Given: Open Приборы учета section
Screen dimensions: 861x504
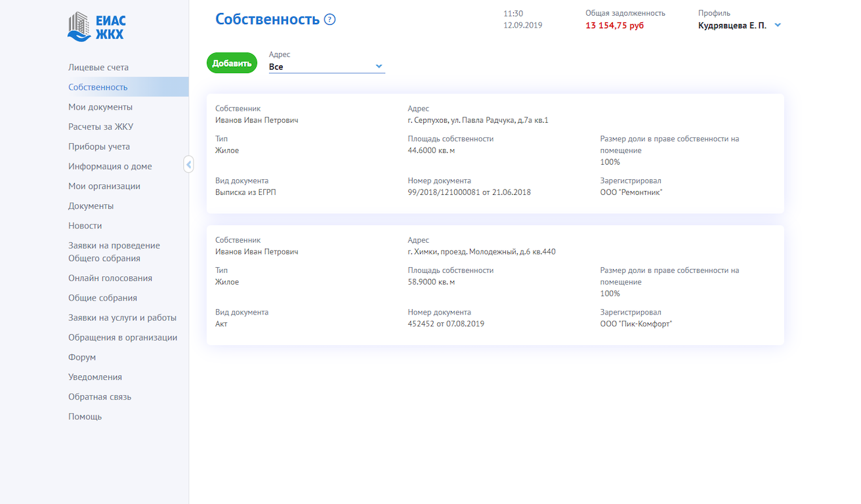Looking at the screenshot, I should point(99,146).
